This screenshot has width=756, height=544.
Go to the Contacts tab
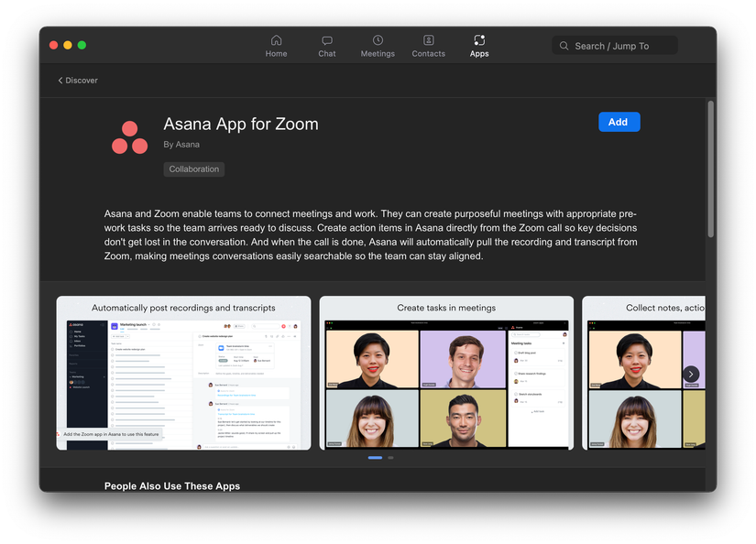click(x=428, y=47)
